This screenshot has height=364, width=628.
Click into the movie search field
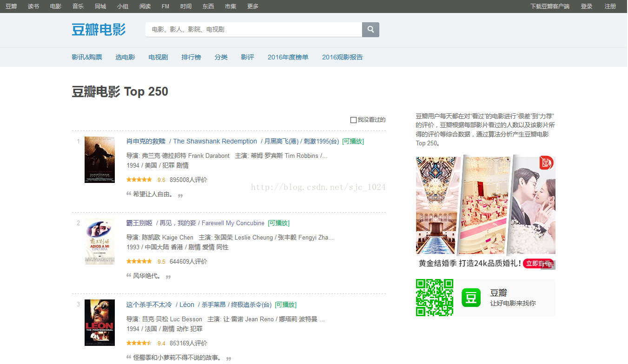[x=254, y=29]
